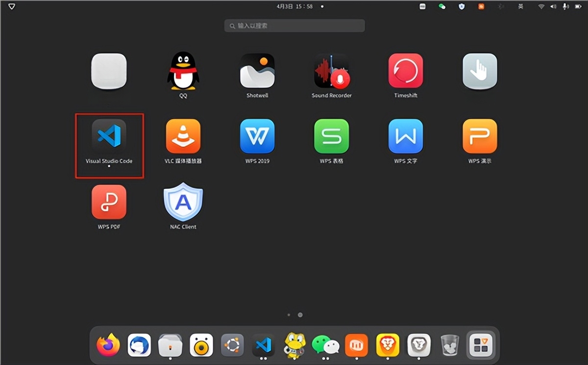Click the Ubuntu logo icon in dock

click(232, 345)
